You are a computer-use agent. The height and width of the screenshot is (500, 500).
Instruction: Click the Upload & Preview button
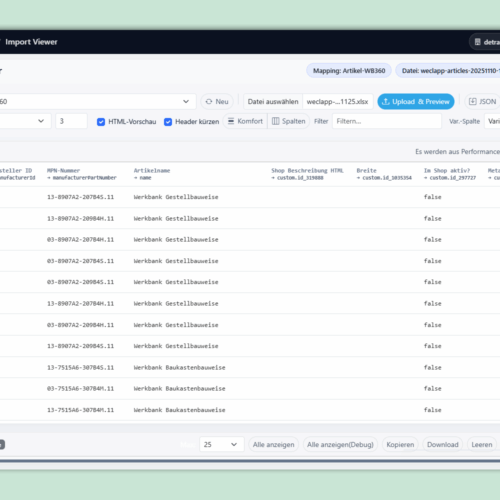[416, 102]
